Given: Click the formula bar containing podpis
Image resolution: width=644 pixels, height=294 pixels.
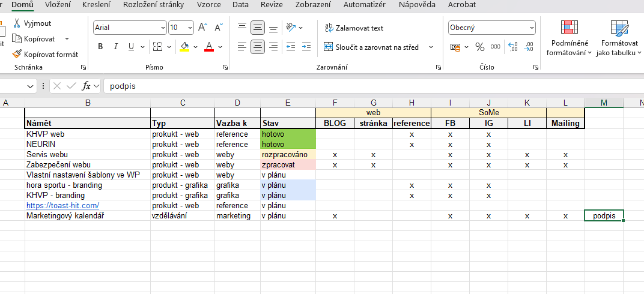Looking at the screenshot, I should pyautogui.click(x=360, y=86).
